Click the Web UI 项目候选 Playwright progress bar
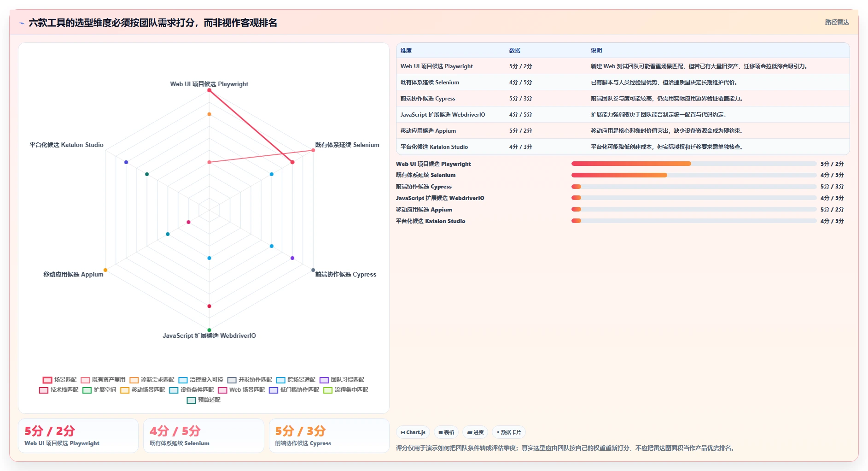This screenshot has width=868, height=471. point(694,164)
